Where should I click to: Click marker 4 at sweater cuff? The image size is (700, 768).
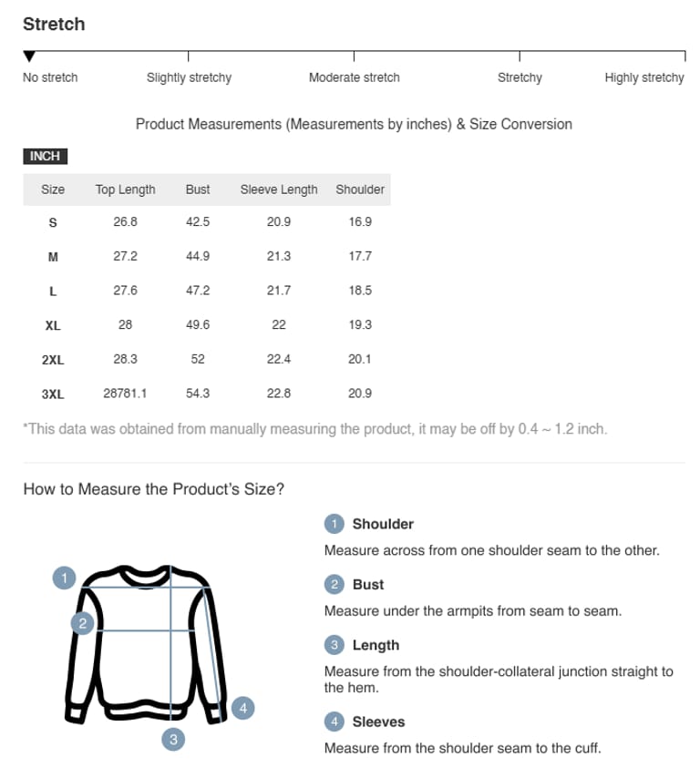pos(242,708)
